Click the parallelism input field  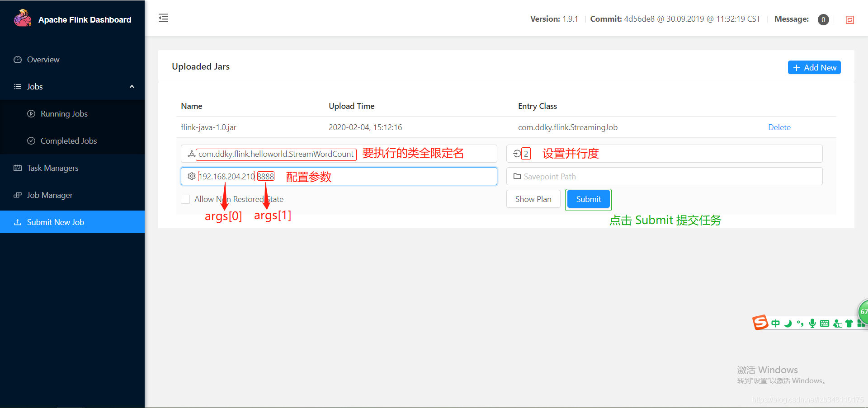click(664, 154)
